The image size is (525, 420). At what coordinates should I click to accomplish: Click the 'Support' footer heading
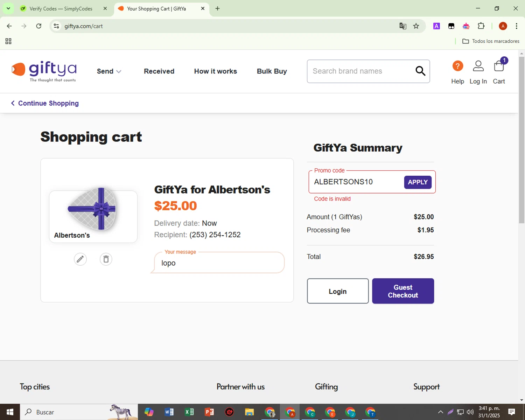(x=426, y=387)
